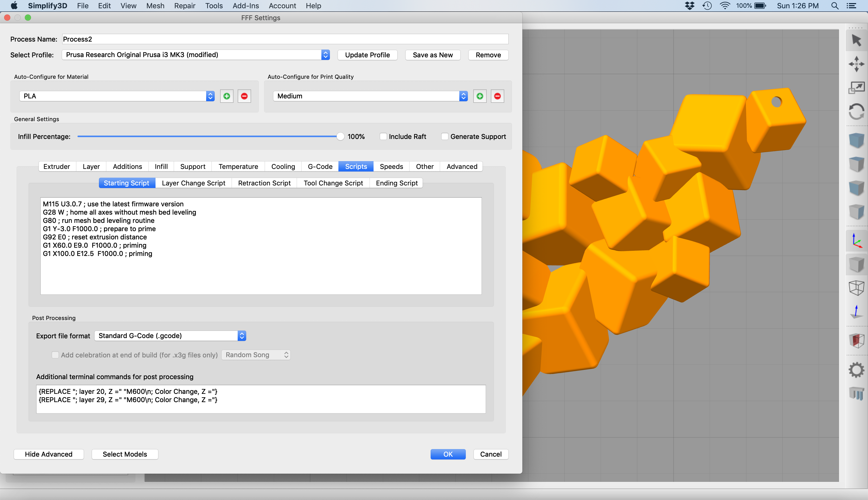The width and height of the screenshot is (868, 500).
Task: Click into the Starting Script text area
Action: click(261, 246)
